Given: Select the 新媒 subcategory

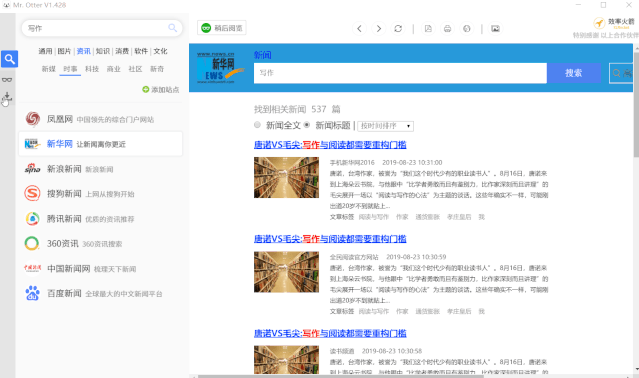Looking at the screenshot, I should tap(48, 69).
